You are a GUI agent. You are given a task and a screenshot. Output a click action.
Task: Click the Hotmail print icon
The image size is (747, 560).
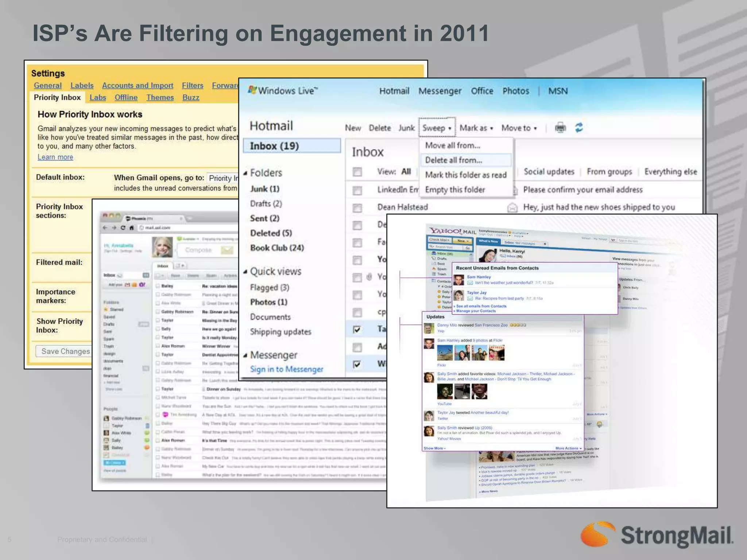tap(560, 128)
